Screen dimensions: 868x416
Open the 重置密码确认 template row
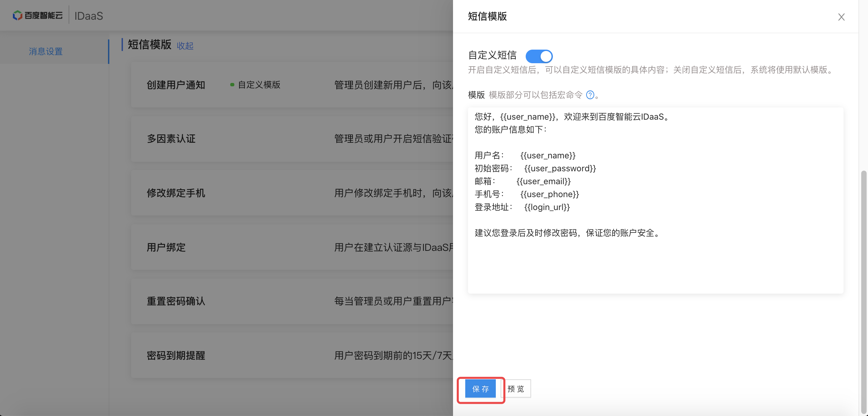coord(176,301)
